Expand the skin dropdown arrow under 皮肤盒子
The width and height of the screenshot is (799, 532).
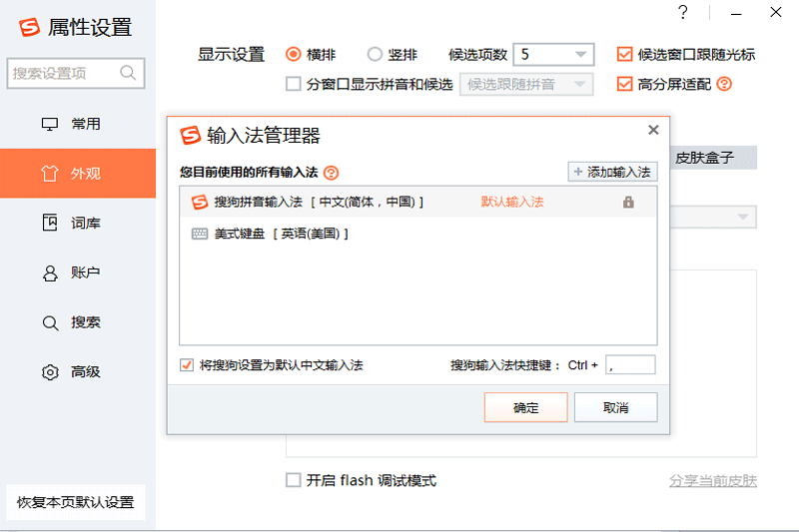(x=742, y=217)
